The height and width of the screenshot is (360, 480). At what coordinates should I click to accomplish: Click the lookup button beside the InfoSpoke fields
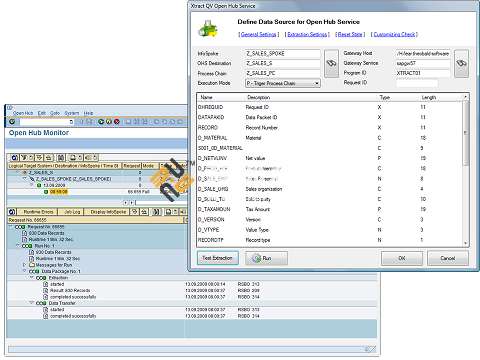tap(331, 63)
